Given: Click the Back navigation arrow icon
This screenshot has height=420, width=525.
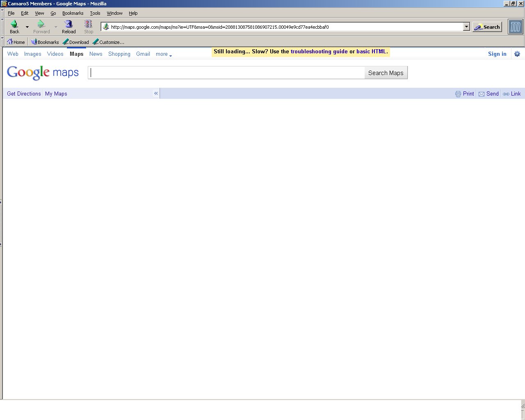Looking at the screenshot, I should 14,24.
